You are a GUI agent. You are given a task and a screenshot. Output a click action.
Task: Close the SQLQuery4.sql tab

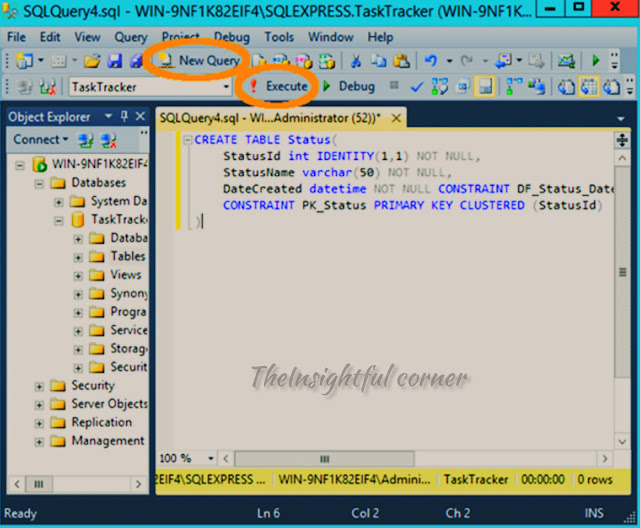396,118
